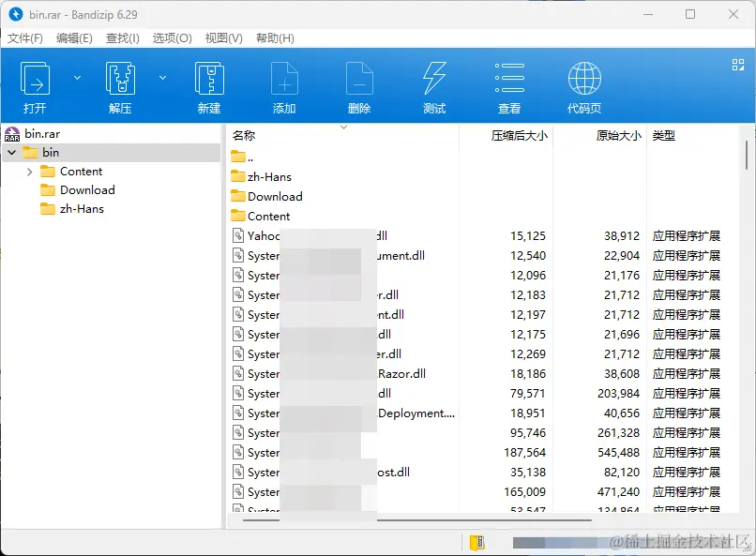Open the 编辑(E) menu
Viewport: 756px width, 556px height.
[74, 38]
